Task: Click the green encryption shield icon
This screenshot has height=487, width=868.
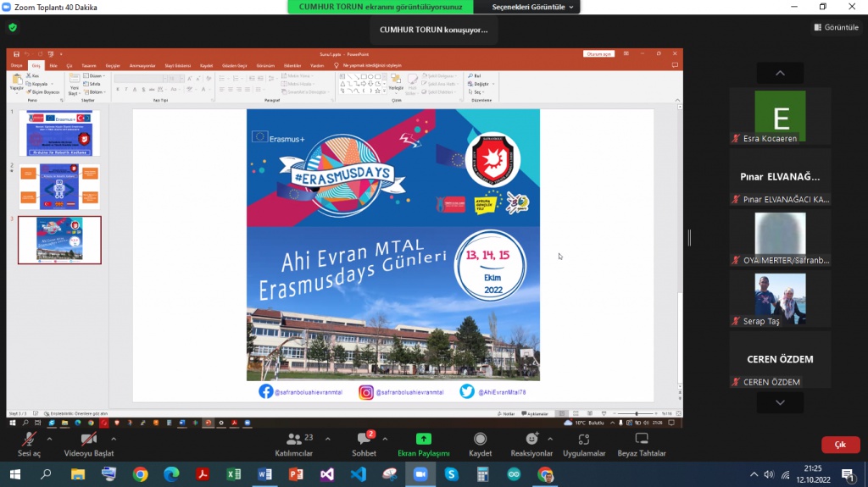Action: pyautogui.click(x=13, y=27)
